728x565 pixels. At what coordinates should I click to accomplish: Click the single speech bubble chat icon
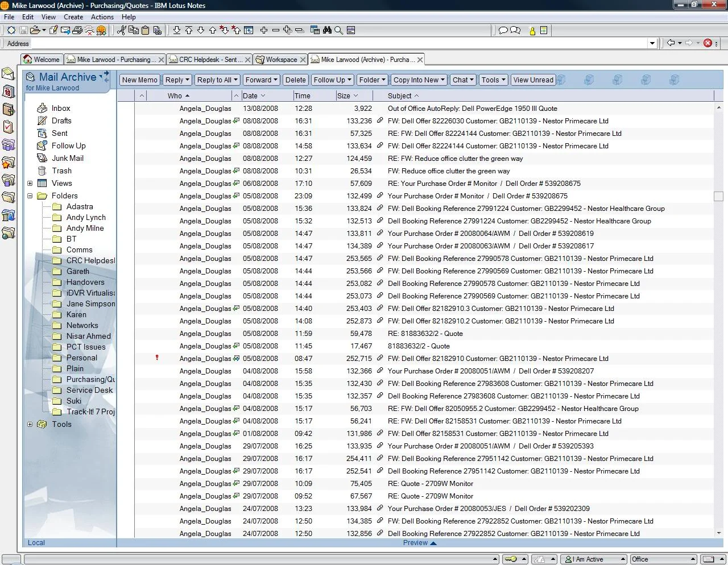503,31
